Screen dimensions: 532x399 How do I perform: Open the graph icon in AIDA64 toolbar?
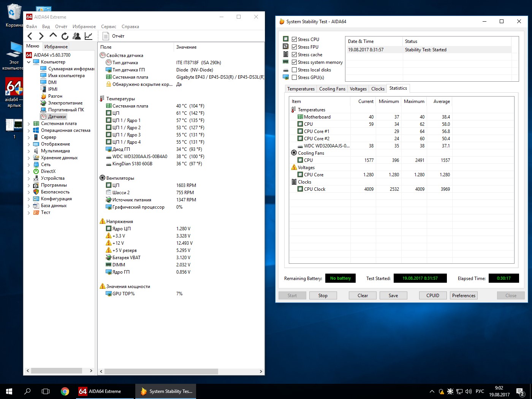pos(89,36)
